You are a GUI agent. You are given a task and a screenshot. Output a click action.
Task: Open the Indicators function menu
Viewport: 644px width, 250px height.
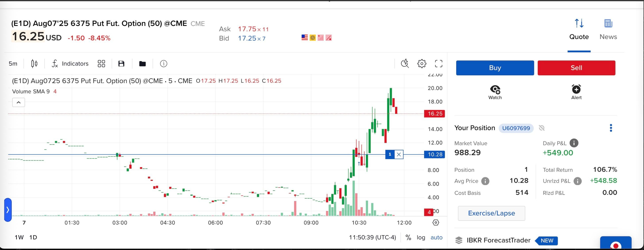pos(70,64)
